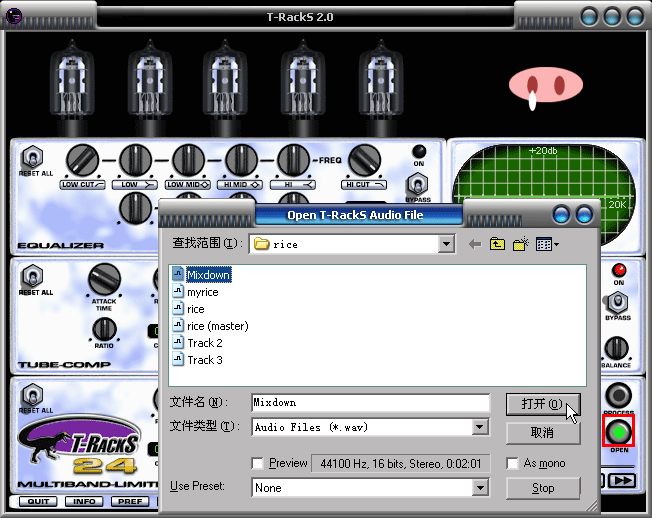
Task: Enable the As mono checkbox
Action: (x=512, y=463)
